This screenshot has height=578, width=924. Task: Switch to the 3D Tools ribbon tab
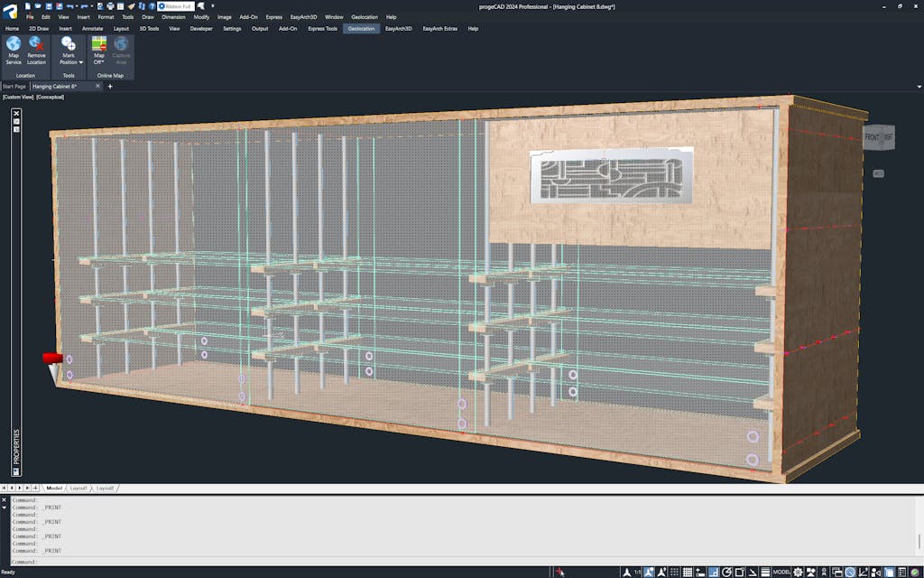click(148, 29)
